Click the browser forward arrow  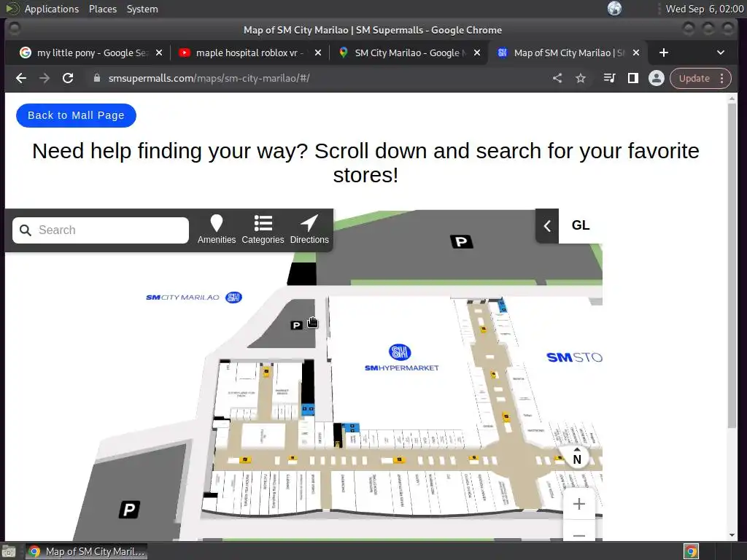(x=44, y=78)
